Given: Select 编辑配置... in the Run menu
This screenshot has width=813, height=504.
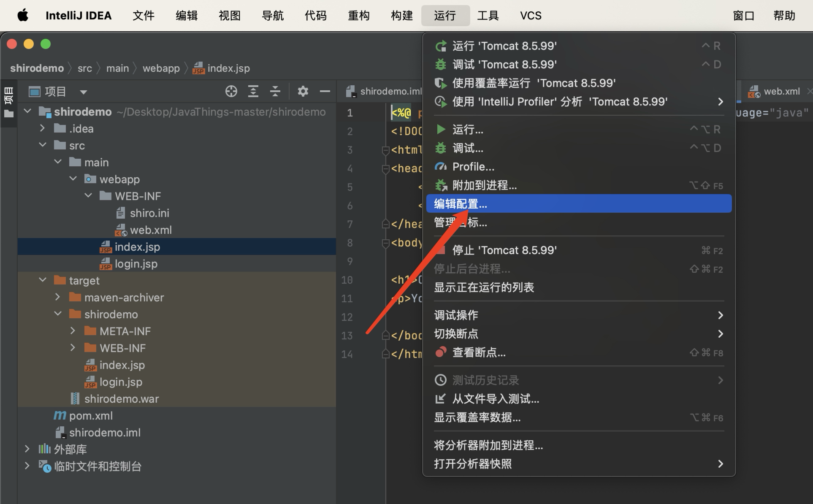Looking at the screenshot, I should [x=579, y=204].
